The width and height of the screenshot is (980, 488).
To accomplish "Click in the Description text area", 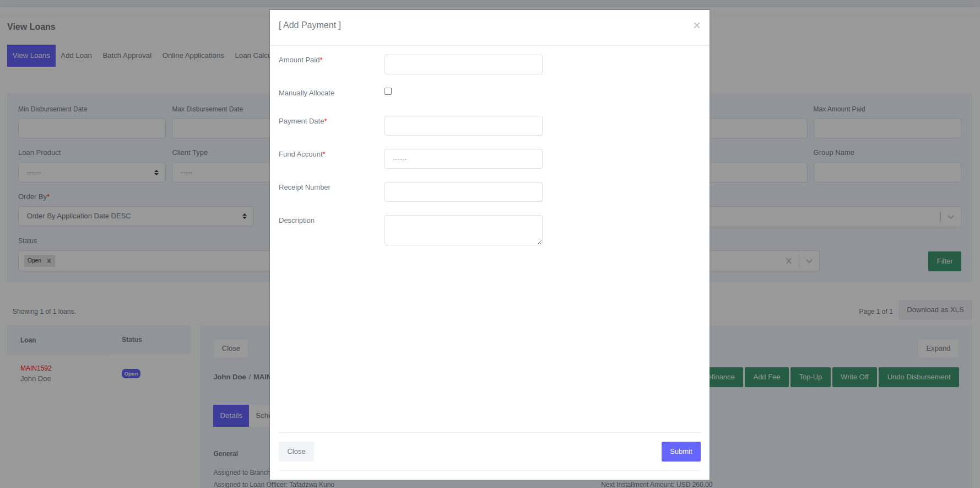I will (x=463, y=230).
